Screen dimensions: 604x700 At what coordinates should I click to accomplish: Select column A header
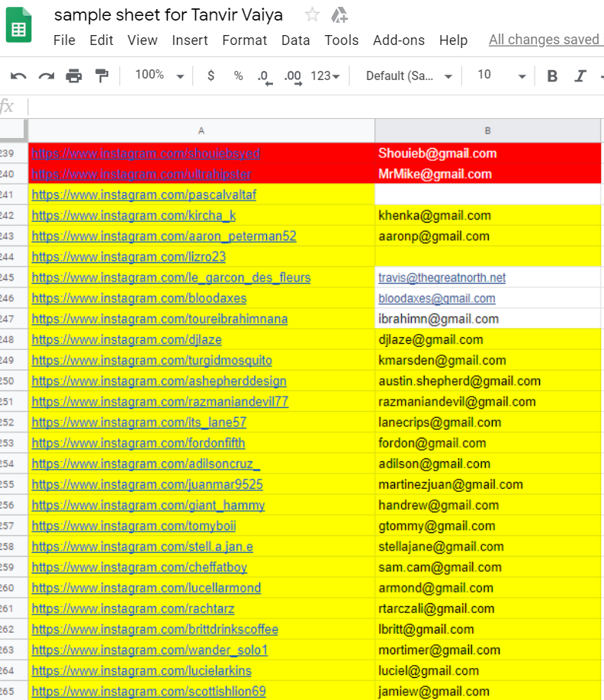[201, 131]
